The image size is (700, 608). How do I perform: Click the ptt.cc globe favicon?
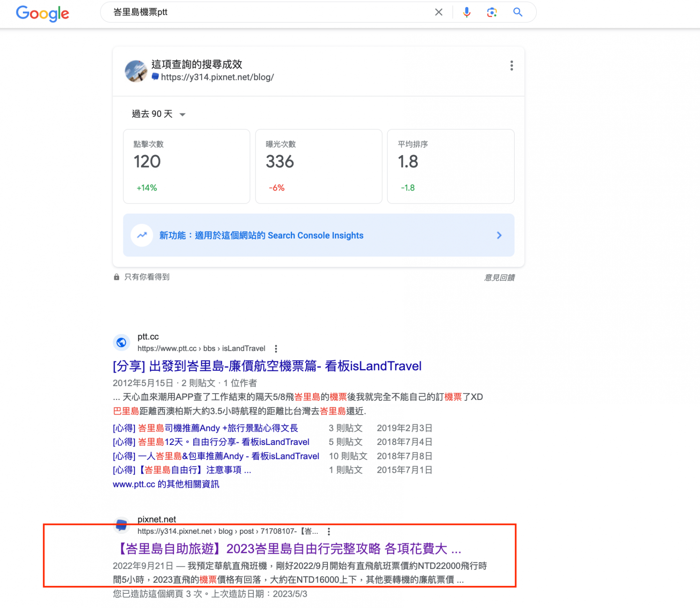(121, 342)
